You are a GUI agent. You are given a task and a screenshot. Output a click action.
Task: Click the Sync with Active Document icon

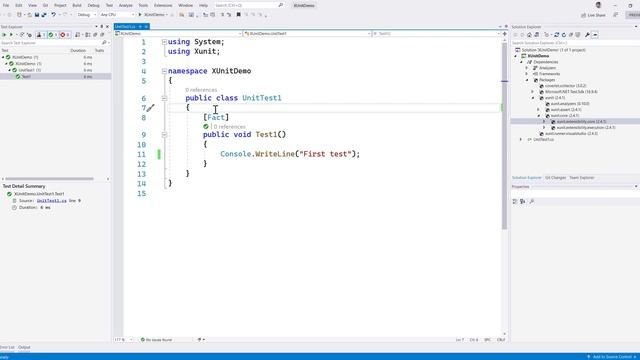(556, 35)
